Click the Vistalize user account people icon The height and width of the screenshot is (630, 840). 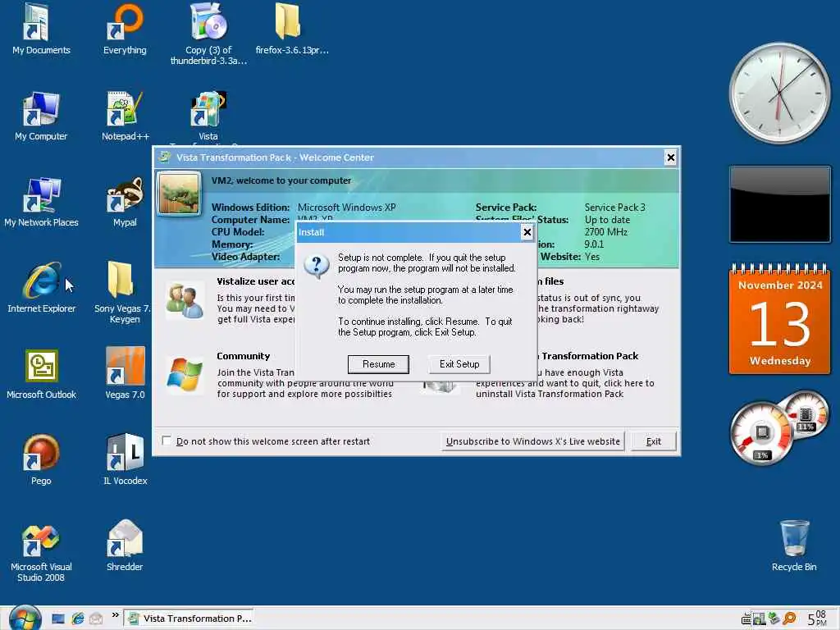(185, 300)
